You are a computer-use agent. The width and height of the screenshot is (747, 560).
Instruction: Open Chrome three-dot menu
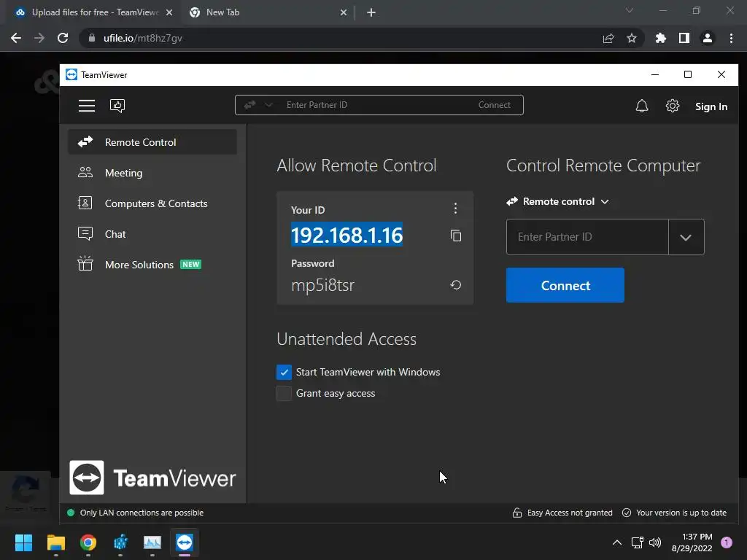click(x=731, y=38)
